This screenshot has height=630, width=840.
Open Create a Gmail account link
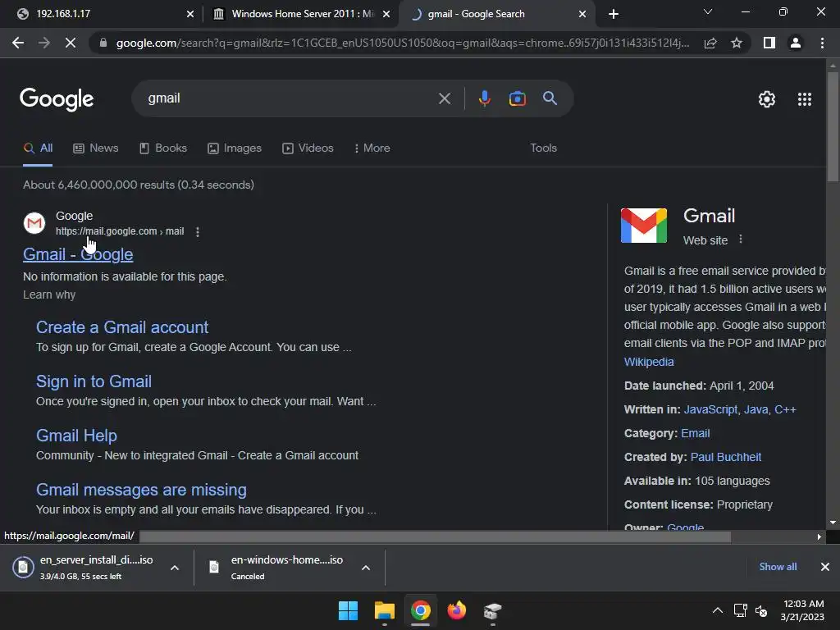tap(122, 327)
